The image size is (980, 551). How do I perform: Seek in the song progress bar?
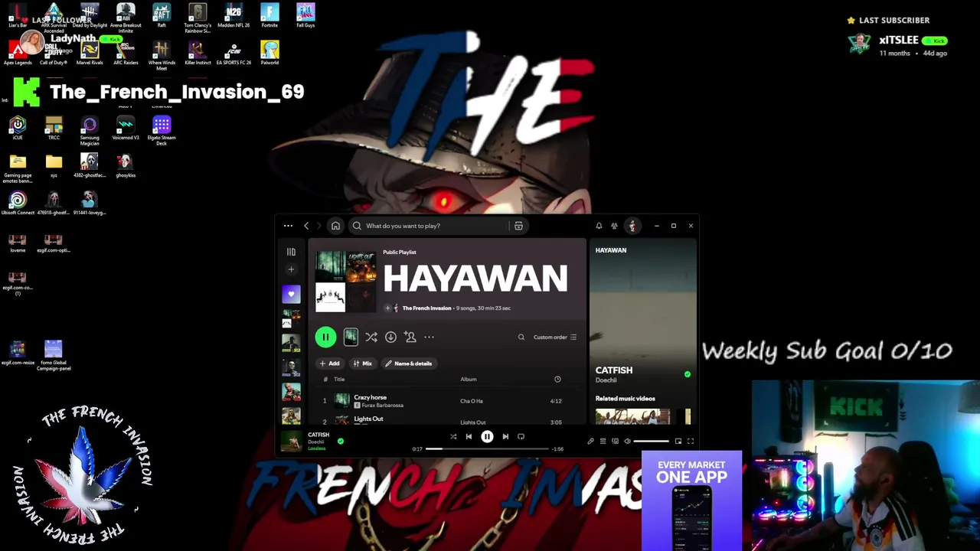tap(488, 449)
